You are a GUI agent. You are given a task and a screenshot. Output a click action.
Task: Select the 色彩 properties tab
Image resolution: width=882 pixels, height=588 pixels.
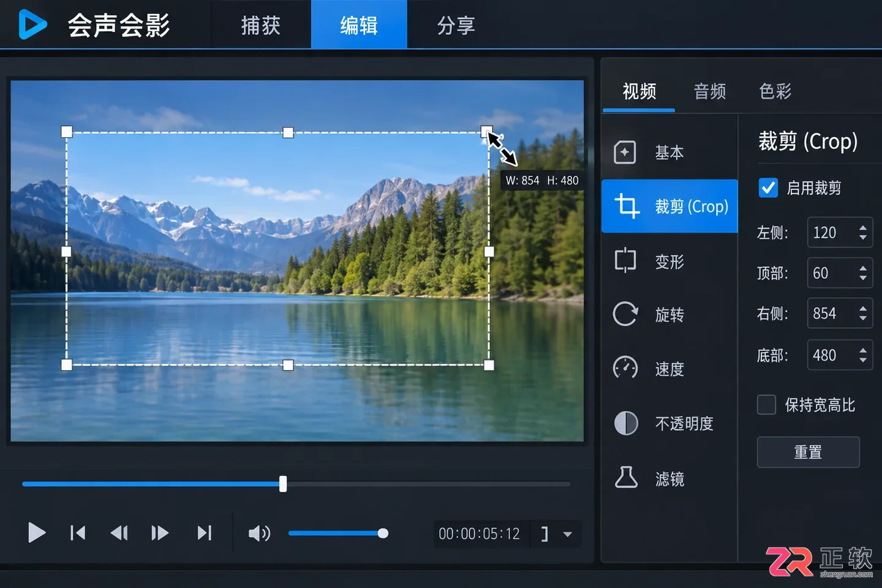coord(775,91)
